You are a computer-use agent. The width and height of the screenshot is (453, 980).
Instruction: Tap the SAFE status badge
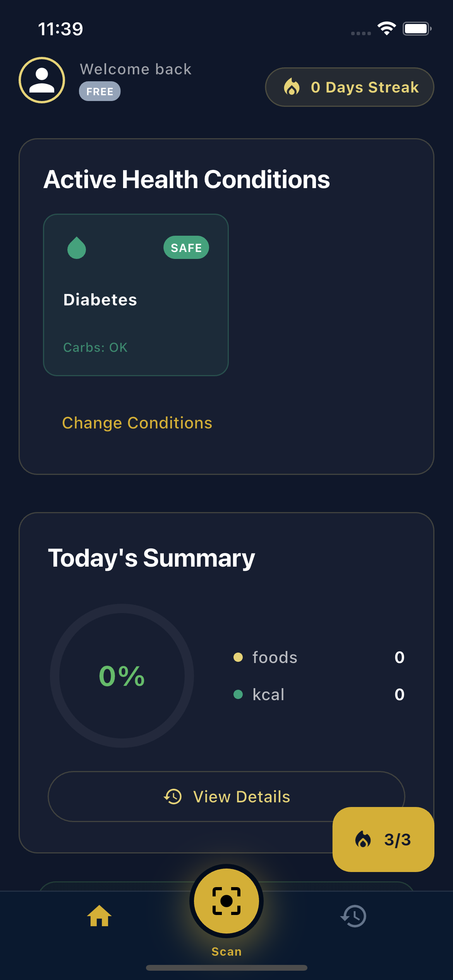[186, 248]
